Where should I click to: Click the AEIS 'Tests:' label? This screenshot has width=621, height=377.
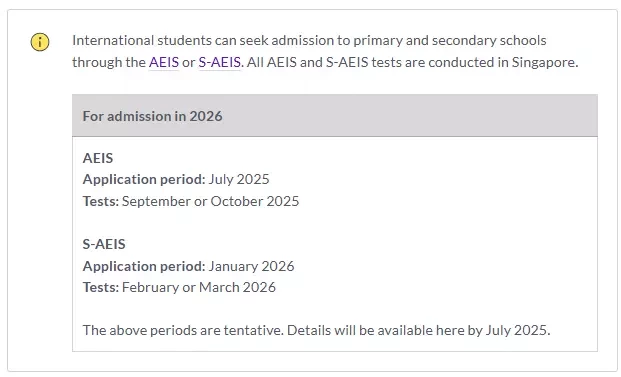pos(101,201)
